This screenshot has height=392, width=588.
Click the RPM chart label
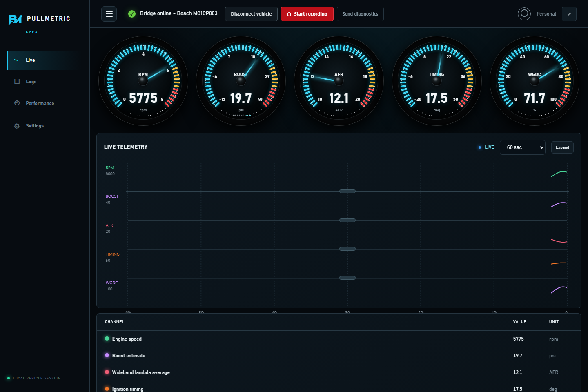pos(110,168)
